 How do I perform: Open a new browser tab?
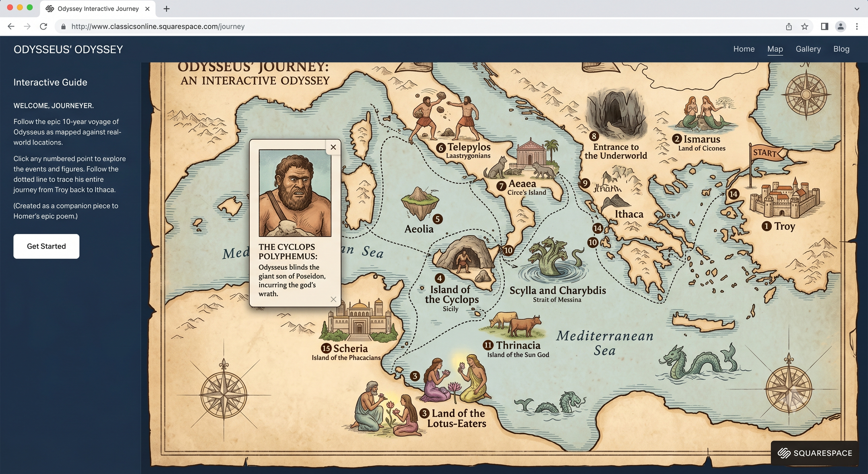click(167, 9)
